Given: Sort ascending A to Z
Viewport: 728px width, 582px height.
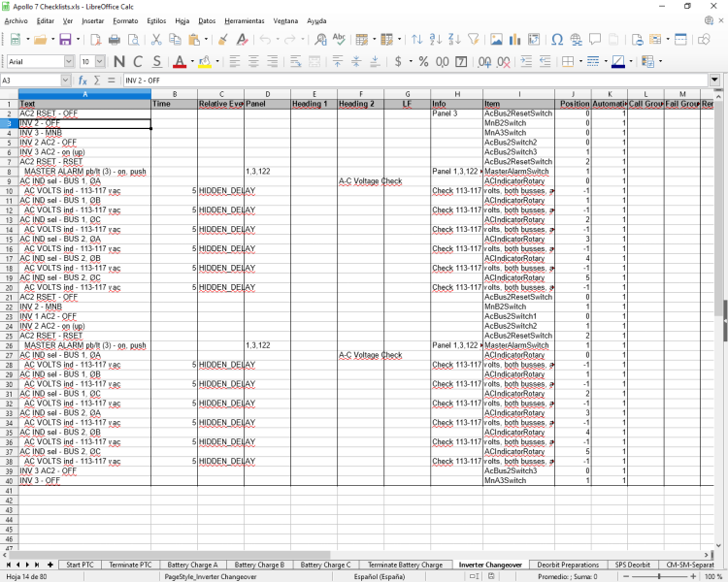Looking at the screenshot, I should point(436,40).
